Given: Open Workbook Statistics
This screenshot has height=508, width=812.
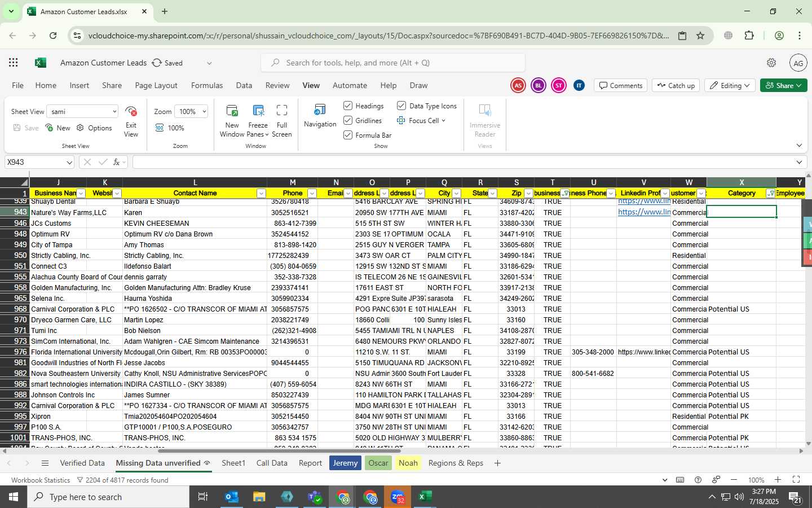Looking at the screenshot, I should 41,480.
